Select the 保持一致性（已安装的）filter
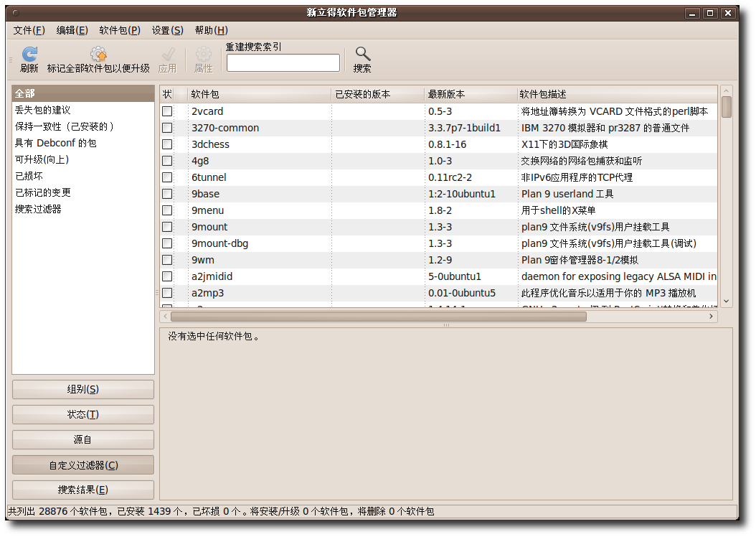The width and height of the screenshot is (756, 537). [83, 126]
